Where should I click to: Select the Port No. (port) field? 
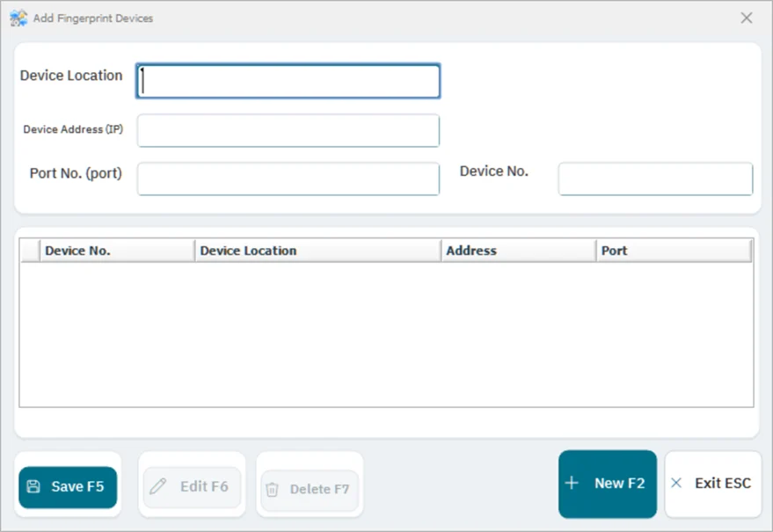(x=288, y=179)
